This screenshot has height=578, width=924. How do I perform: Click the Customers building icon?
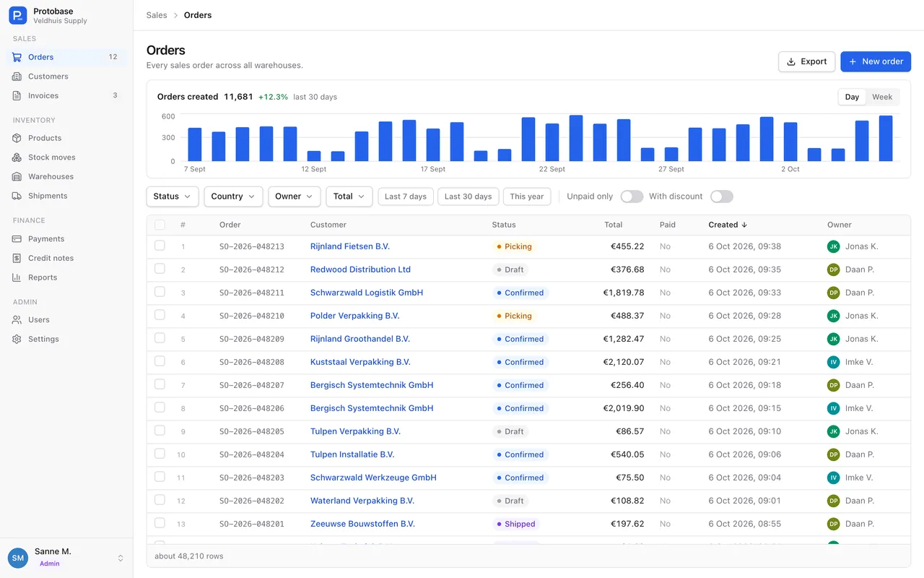coord(17,77)
